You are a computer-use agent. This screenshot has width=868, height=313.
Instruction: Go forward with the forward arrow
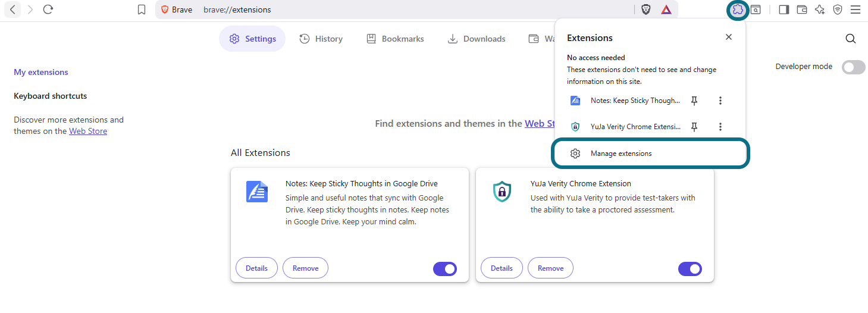(30, 10)
